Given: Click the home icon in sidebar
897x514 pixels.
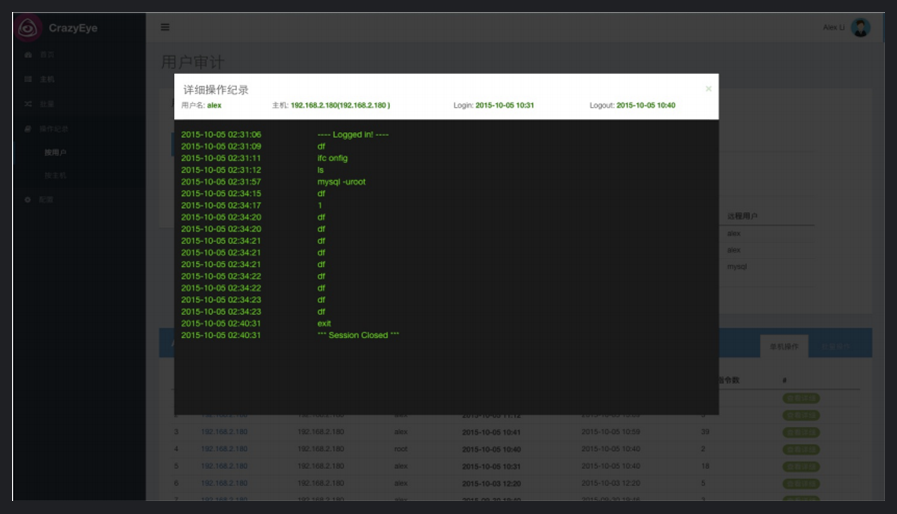Looking at the screenshot, I should pyautogui.click(x=28, y=54).
